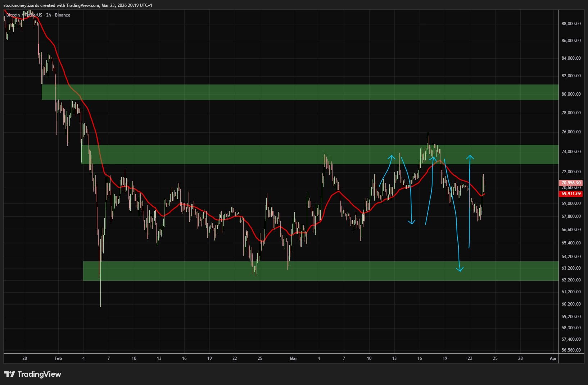Click the 86,000.00 price level label
Image resolution: width=588 pixels, height=385 pixels.
click(x=571, y=41)
